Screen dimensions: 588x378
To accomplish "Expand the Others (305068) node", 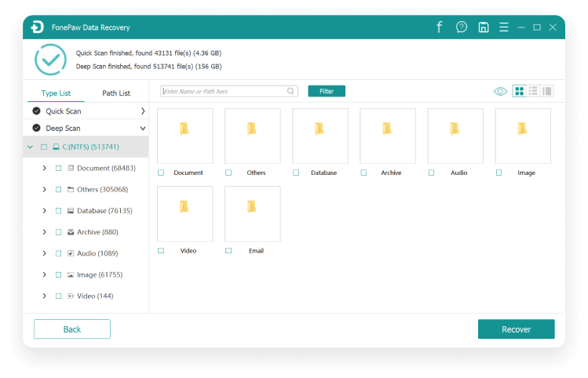I will coord(44,190).
